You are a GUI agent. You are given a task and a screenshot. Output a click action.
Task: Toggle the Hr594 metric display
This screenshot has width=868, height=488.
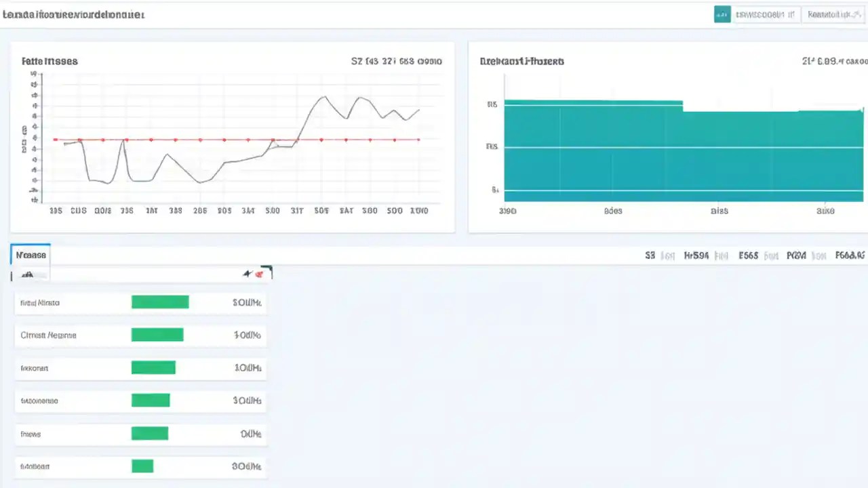(696, 256)
